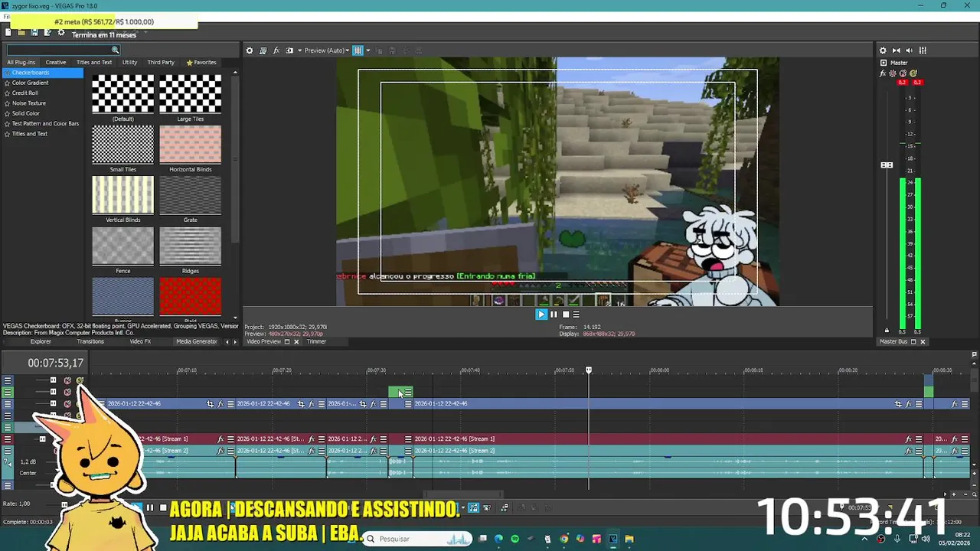Choose the Vertical Blinds preset thumbnail
This screenshot has height=551, width=980.
coord(122,195)
